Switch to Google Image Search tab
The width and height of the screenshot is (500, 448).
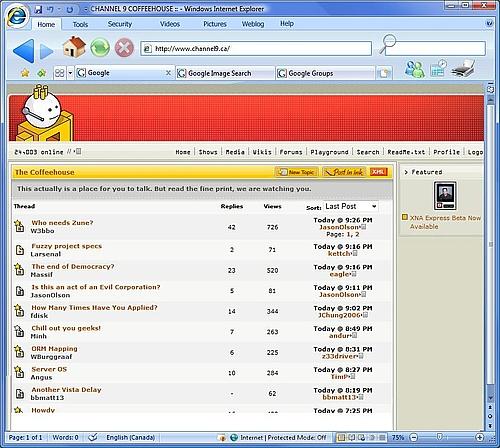click(x=225, y=73)
